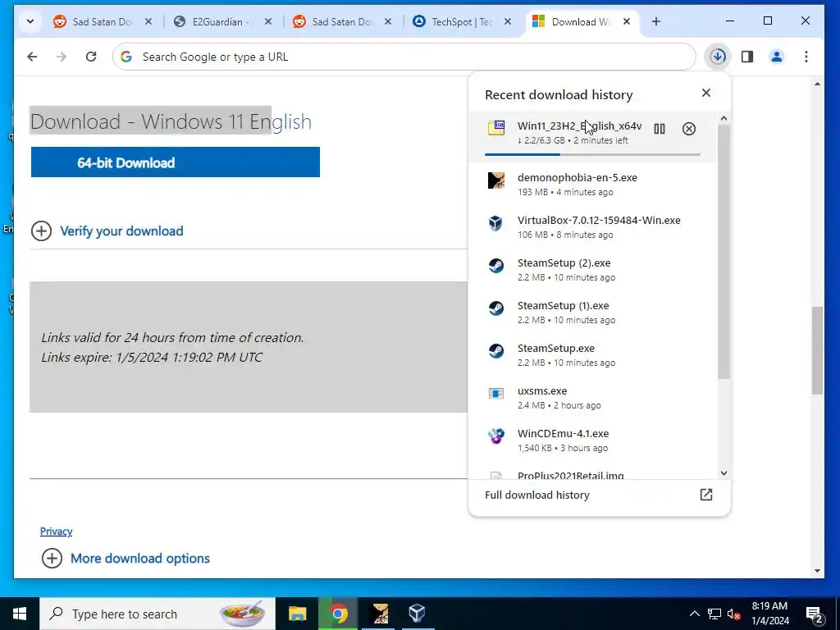840x630 pixels.
Task: Reload the current page
Action: click(91, 57)
